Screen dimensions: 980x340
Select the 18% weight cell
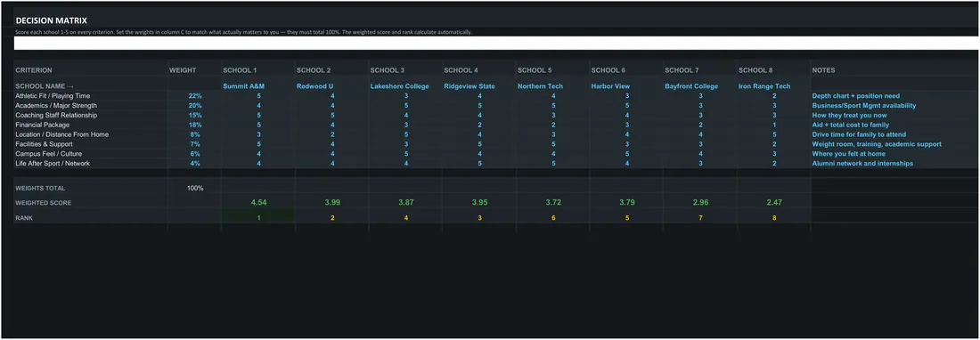pyautogui.click(x=195, y=125)
